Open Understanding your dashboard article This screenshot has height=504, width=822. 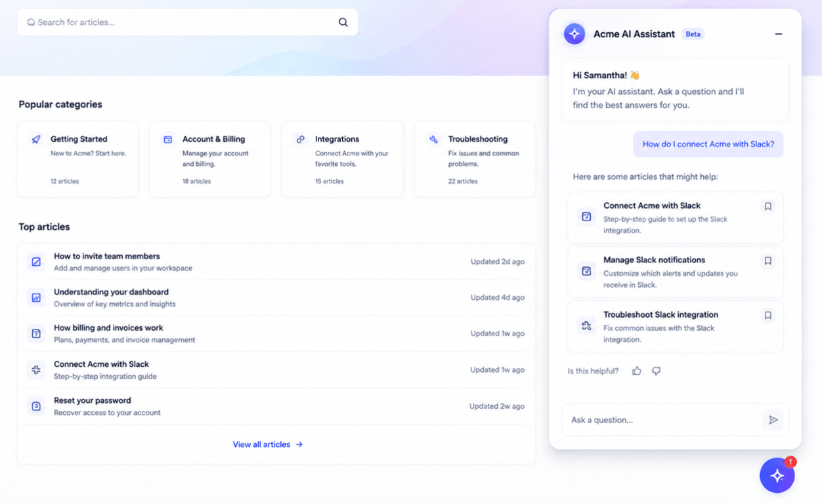pos(276,298)
